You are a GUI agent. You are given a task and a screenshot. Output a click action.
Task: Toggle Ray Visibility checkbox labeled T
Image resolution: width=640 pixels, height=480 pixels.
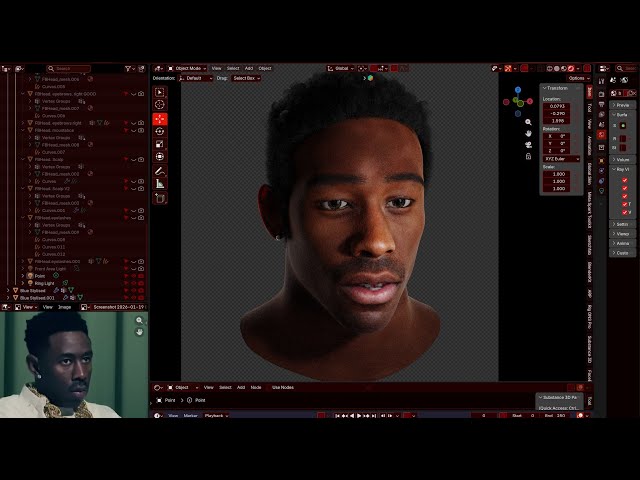tap(624, 204)
